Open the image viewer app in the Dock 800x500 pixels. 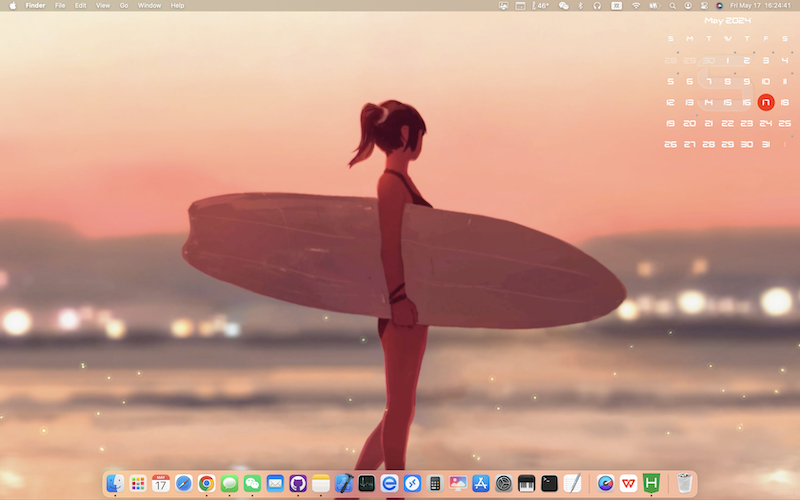458,483
